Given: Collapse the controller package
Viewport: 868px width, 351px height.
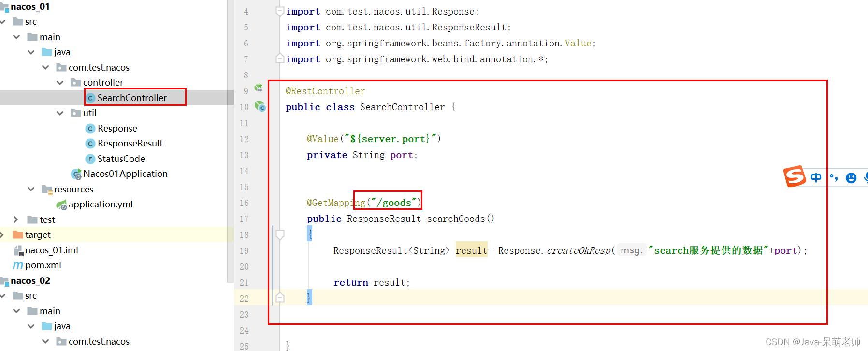Looking at the screenshot, I should click(x=60, y=82).
